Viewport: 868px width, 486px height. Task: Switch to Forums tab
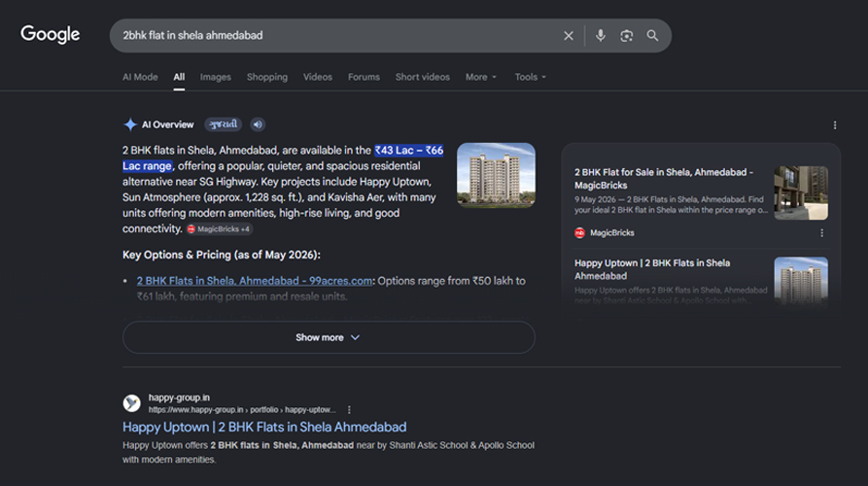pos(364,77)
